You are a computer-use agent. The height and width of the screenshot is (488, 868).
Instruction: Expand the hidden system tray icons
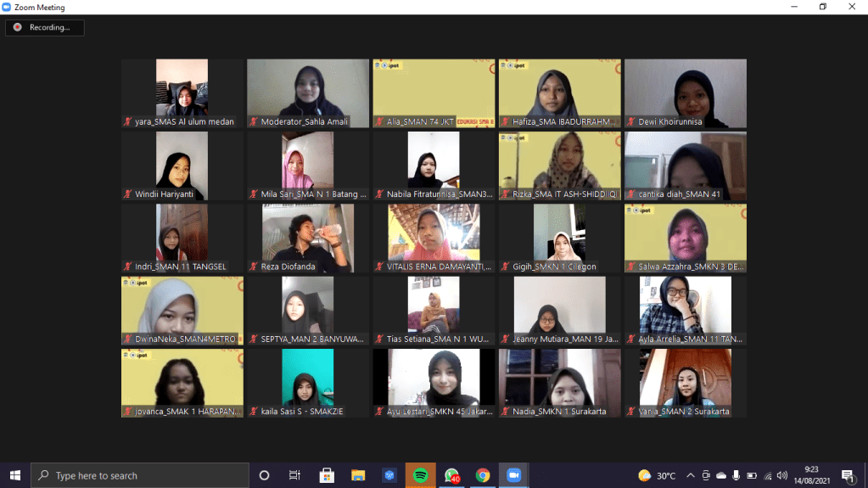point(691,475)
